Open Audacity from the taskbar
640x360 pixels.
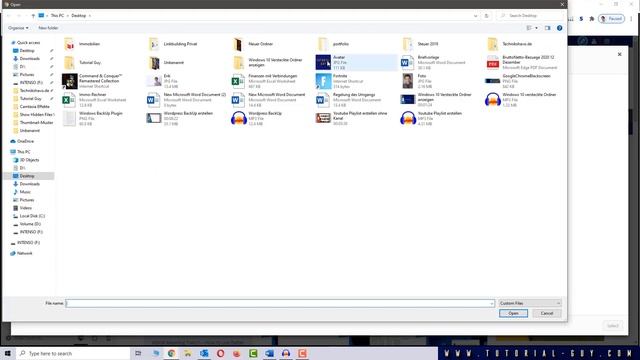(x=286, y=353)
